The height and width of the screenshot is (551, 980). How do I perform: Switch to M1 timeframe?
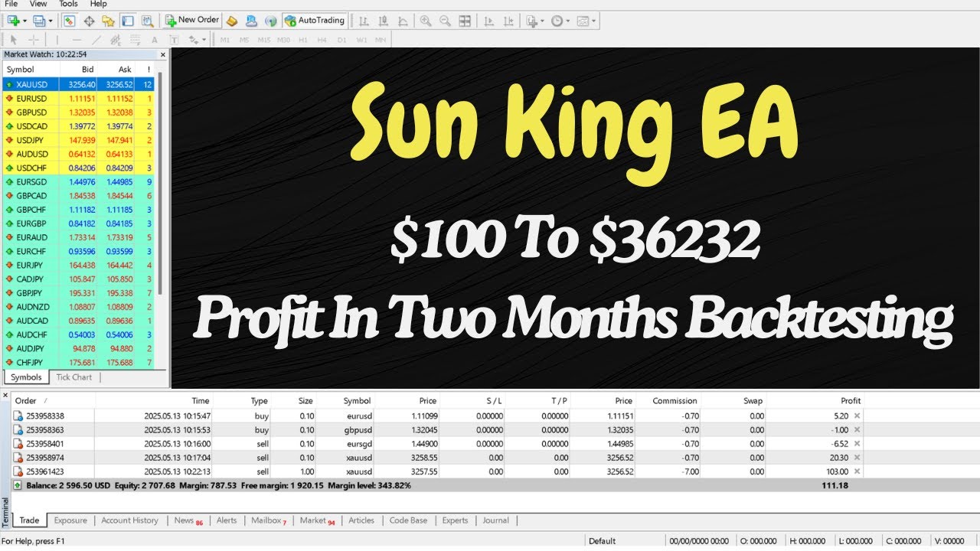(225, 40)
